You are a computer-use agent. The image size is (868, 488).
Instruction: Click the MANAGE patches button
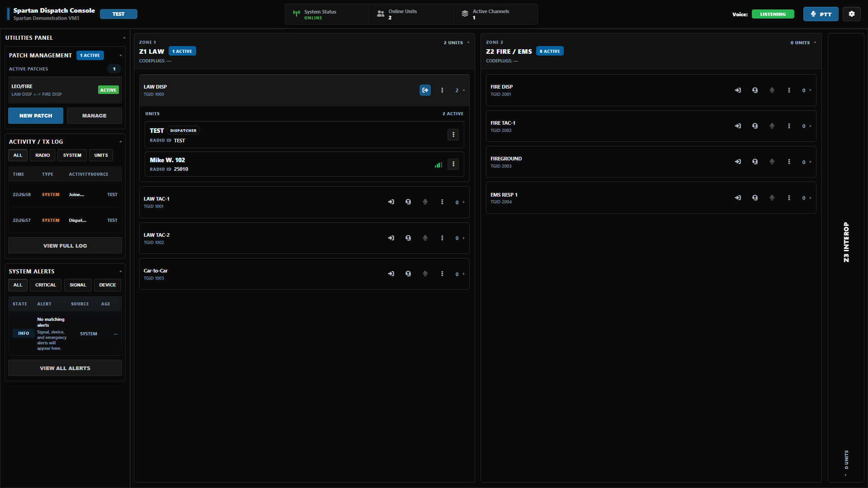coord(94,116)
